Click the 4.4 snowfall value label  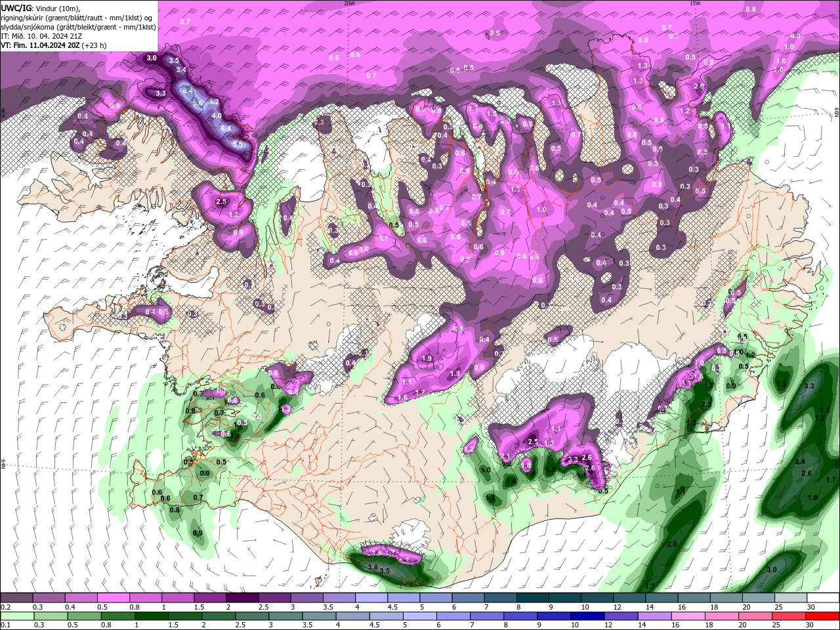(x=226, y=128)
